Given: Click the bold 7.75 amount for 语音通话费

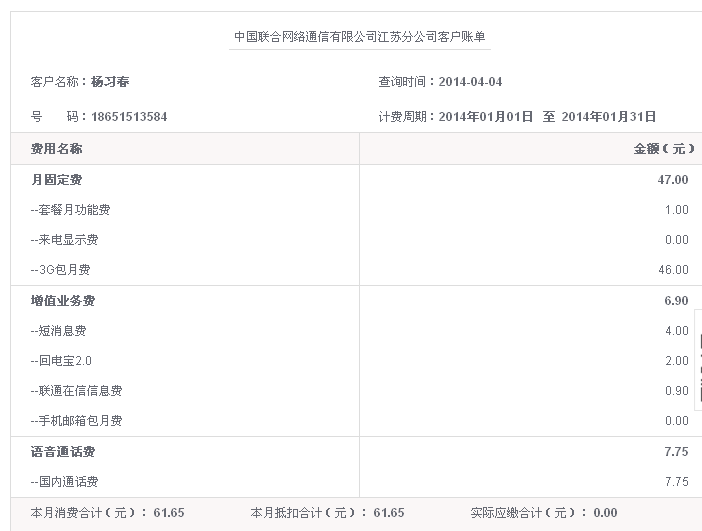Looking at the screenshot, I should pyautogui.click(x=676, y=452).
